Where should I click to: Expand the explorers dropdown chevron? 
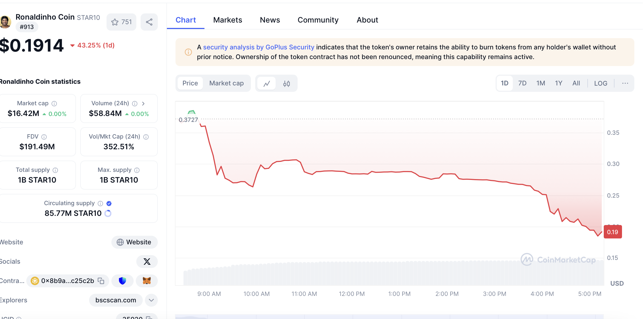(x=151, y=300)
